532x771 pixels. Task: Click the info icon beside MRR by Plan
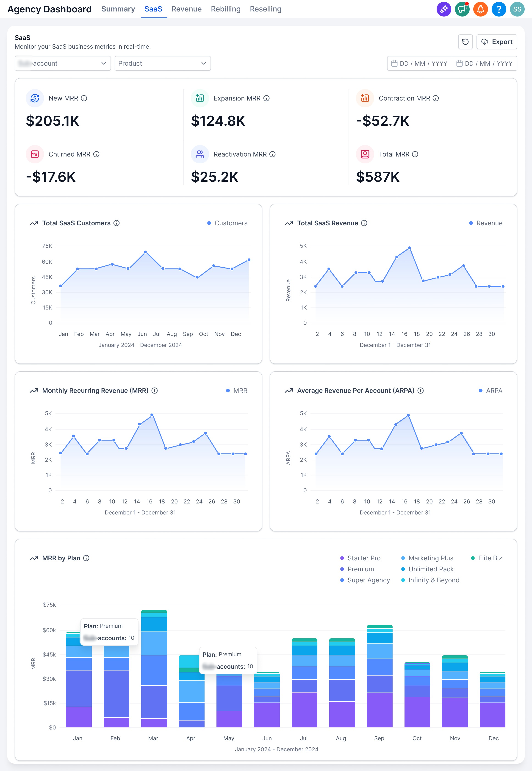point(86,558)
